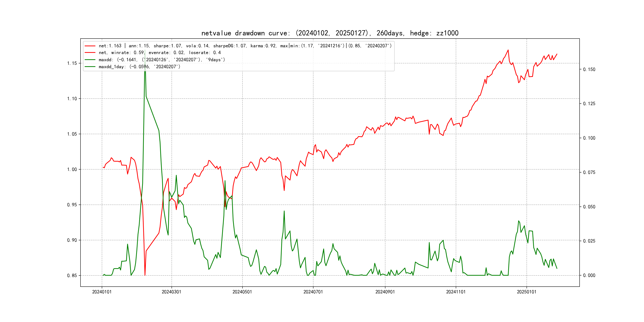The image size is (644, 322).
Task: Click the 20240501 x-axis date label
Action: click(242, 292)
